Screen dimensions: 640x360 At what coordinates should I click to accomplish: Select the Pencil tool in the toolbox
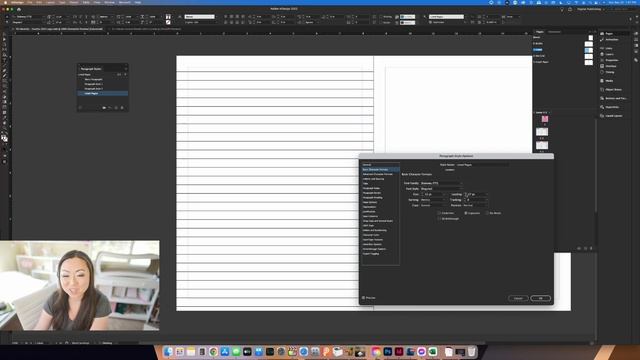(4, 76)
